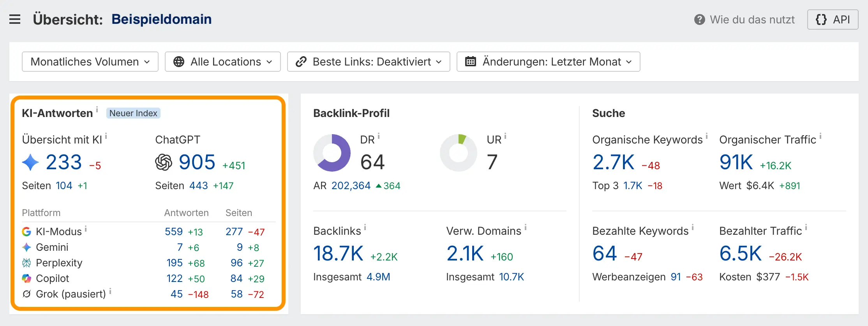The width and height of the screenshot is (868, 326).
Task: Click the info icon beside Bezahlter Traffic
Action: 806,227
